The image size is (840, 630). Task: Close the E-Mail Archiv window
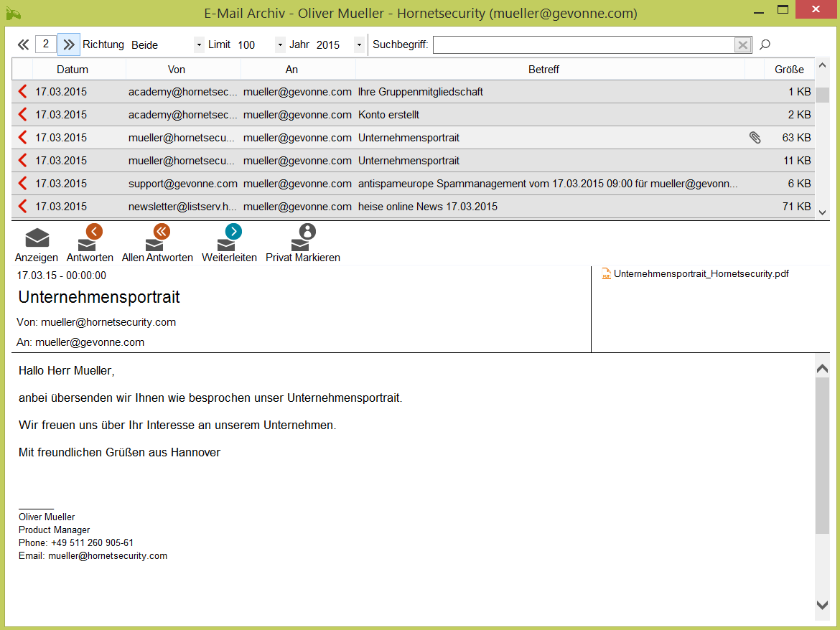pyautogui.click(x=816, y=9)
